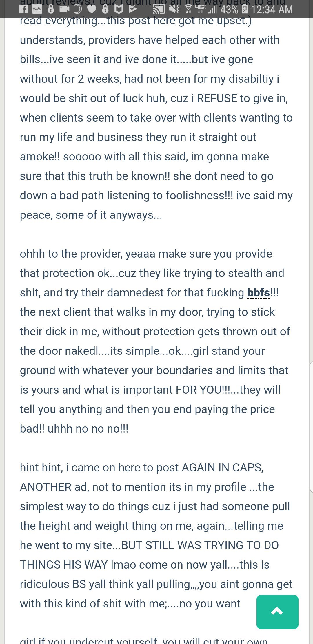The image size is (313, 644).
Task: Tap the 12:34 AM clock
Action: point(272,10)
